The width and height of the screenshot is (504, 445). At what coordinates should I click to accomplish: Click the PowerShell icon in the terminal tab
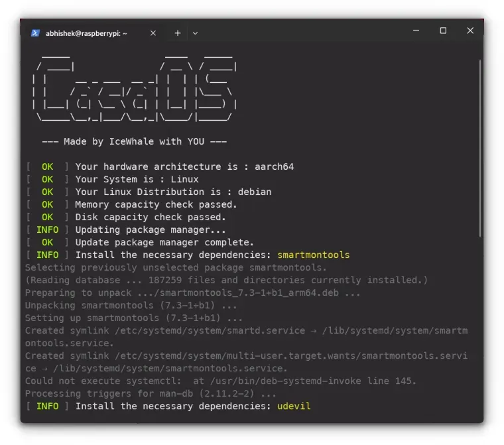[35, 33]
